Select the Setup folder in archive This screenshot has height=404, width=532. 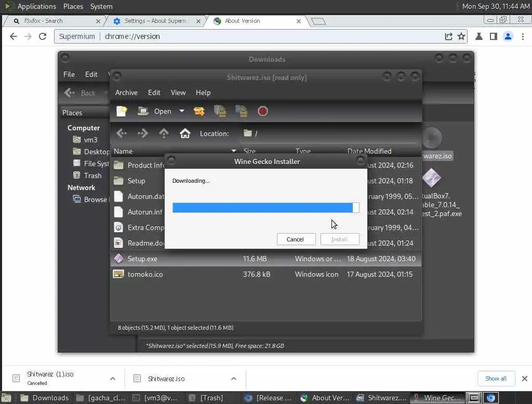pyautogui.click(x=137, y=181)
